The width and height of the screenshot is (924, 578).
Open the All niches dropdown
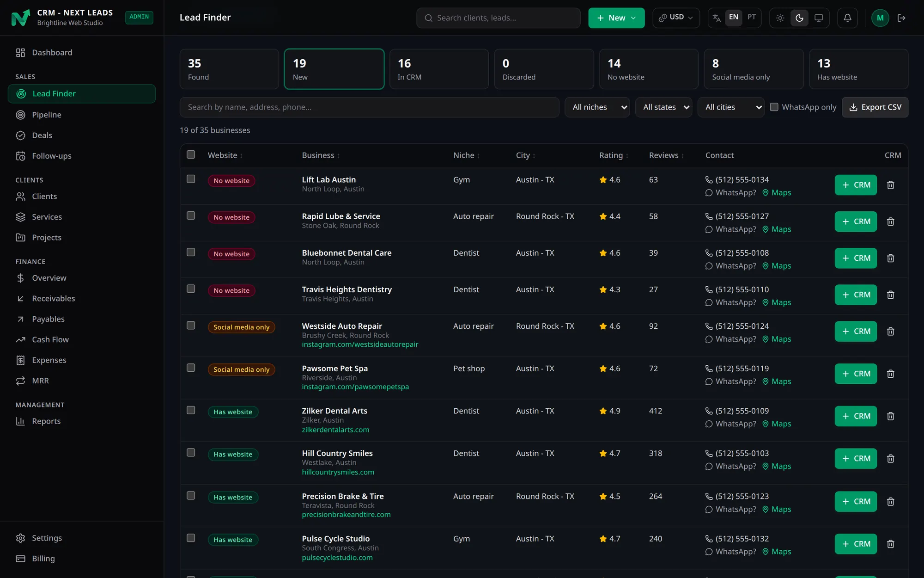pos(597,107)
